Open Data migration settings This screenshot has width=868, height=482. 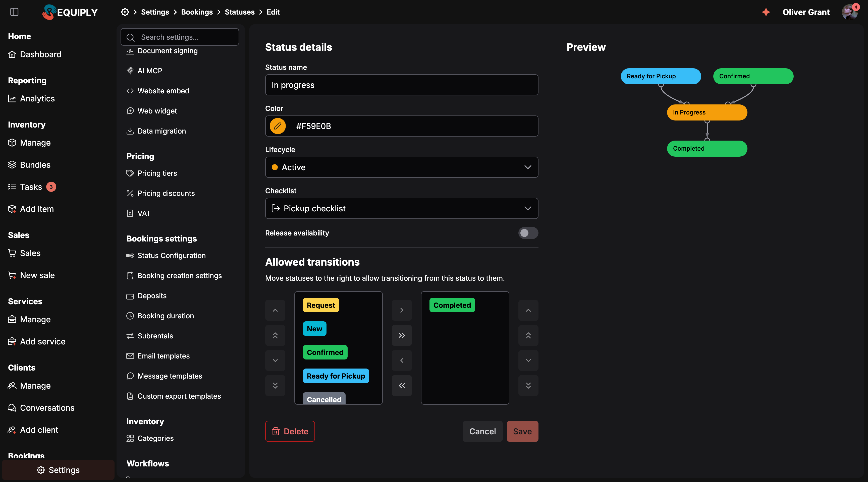click(x=156, y=131)
